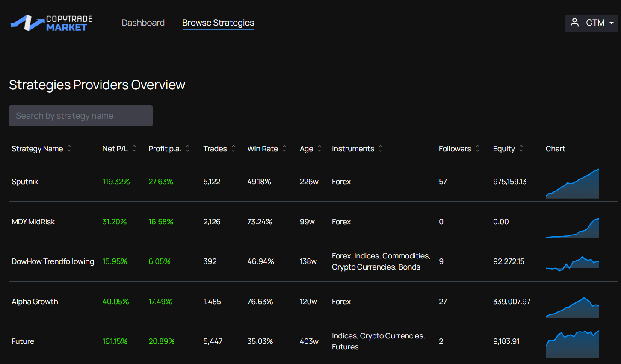The image size is (621, 364).
Task: Click Sputnik's trades count 5,122
Action: pyautogui.click(x=212, y=182)
